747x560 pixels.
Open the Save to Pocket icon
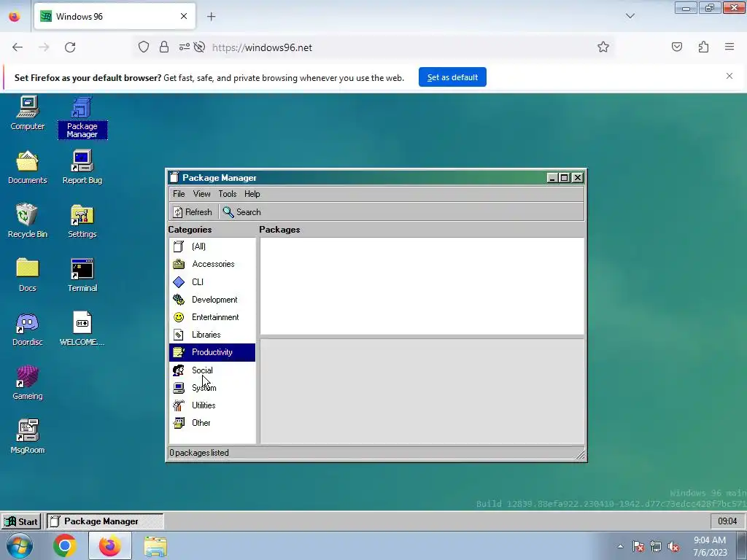[x=676, y=47]
